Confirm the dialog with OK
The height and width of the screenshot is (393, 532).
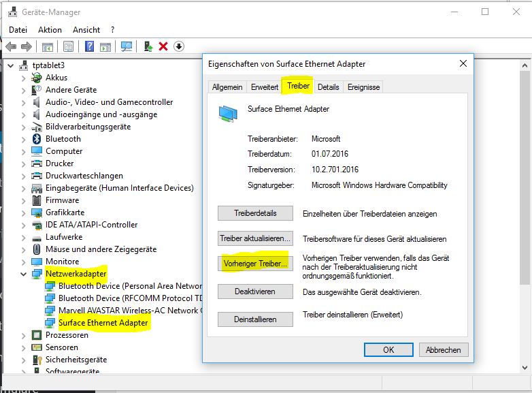click(388, 350)
